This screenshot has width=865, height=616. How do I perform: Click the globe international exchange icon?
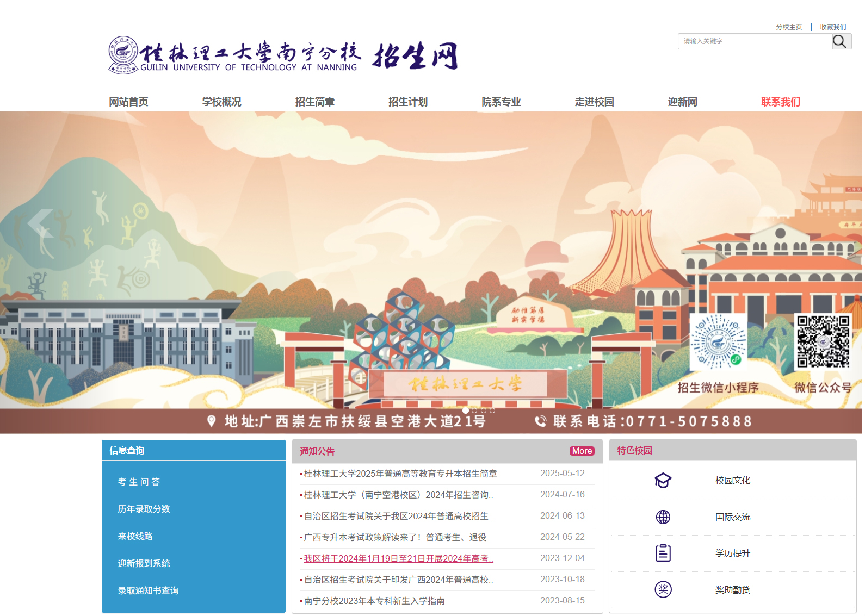[x=663, y=517]
